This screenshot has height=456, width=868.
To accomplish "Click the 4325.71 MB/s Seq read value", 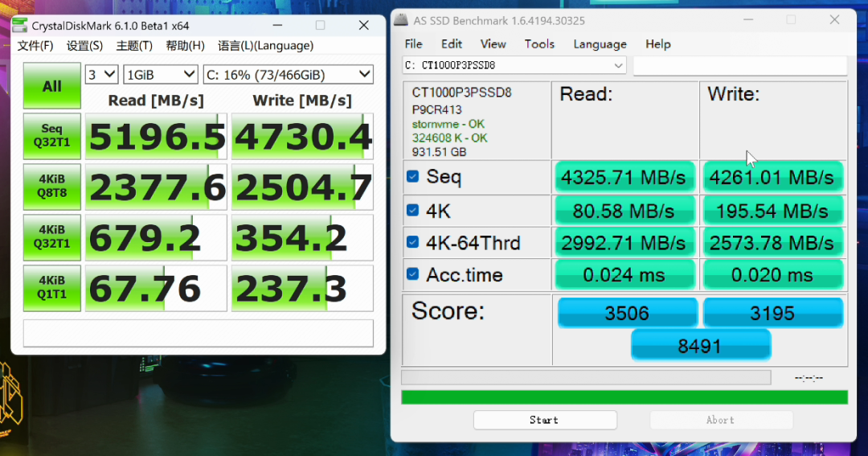I will click(x=624, y=177).
